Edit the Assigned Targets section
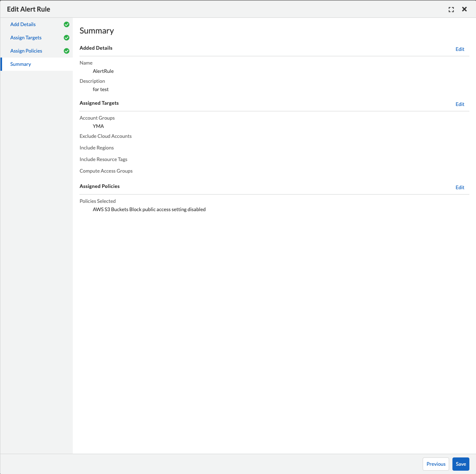 point(460,104)
